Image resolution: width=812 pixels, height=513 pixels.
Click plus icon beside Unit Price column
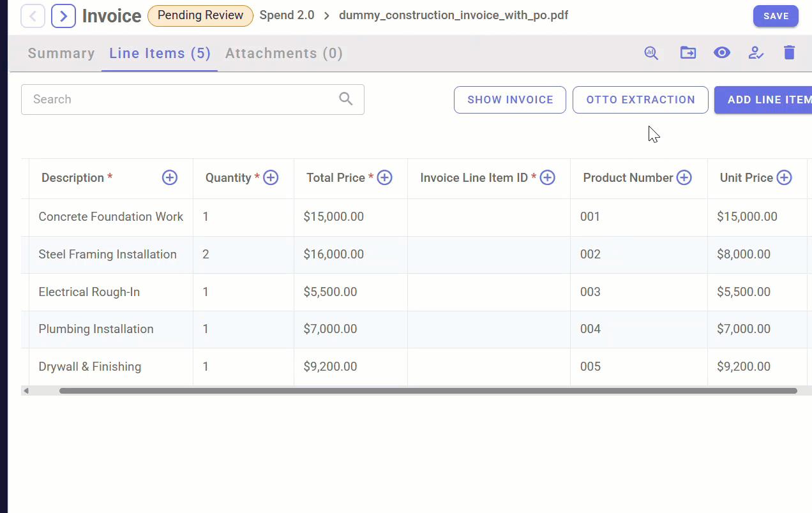784,178
